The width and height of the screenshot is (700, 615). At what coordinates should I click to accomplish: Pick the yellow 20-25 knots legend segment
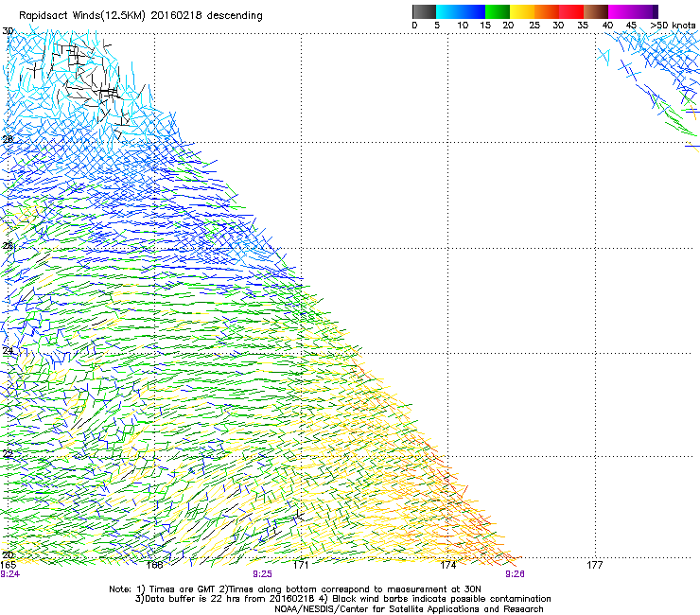(522, 11)
